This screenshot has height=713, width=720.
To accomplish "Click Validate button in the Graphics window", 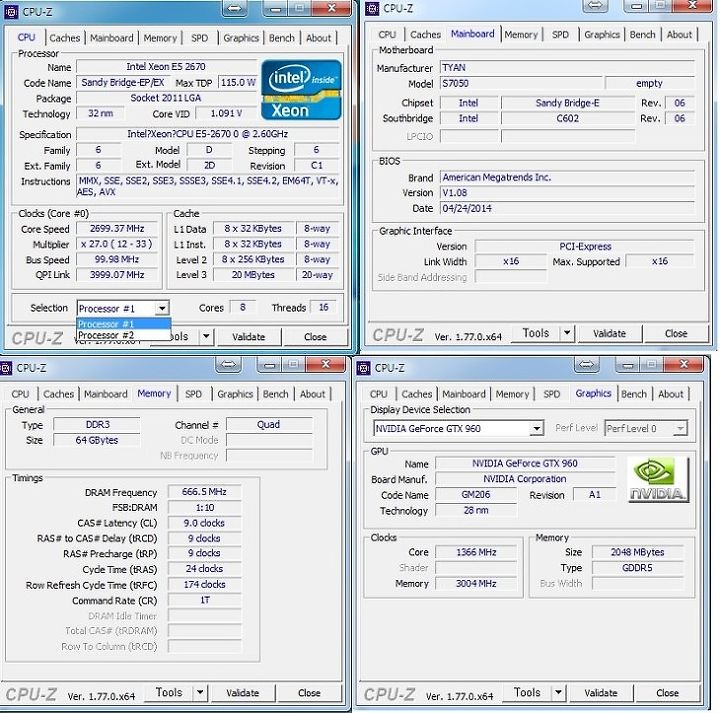I will click(x=601, y=692).
